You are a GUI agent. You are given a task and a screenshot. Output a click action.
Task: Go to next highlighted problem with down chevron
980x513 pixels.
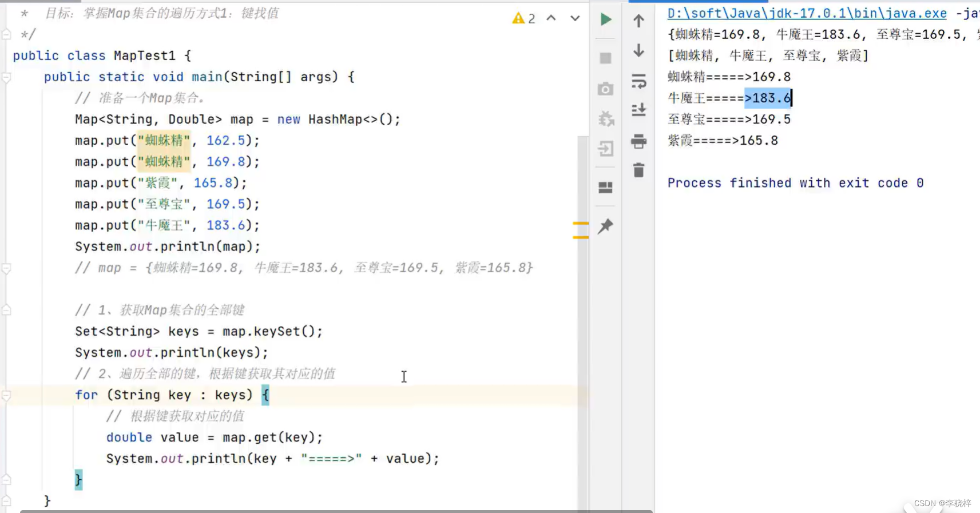pyautogui.click(x=575, y=18)
